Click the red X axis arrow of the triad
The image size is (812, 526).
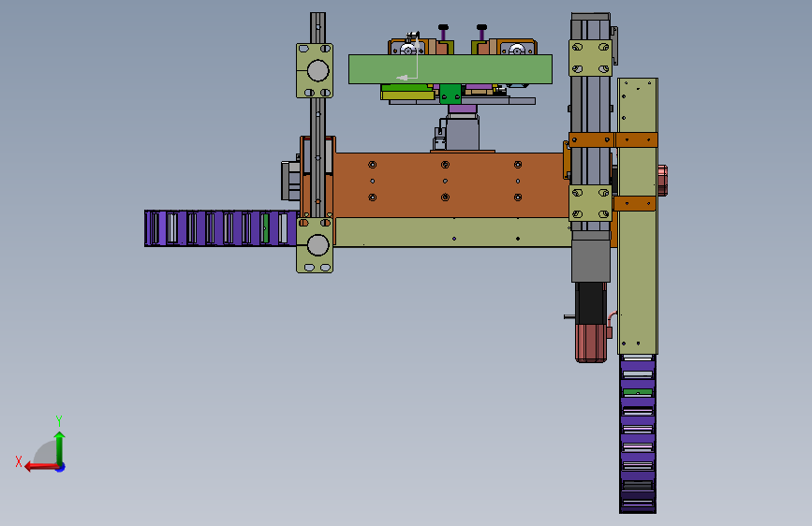pos(40,467)
